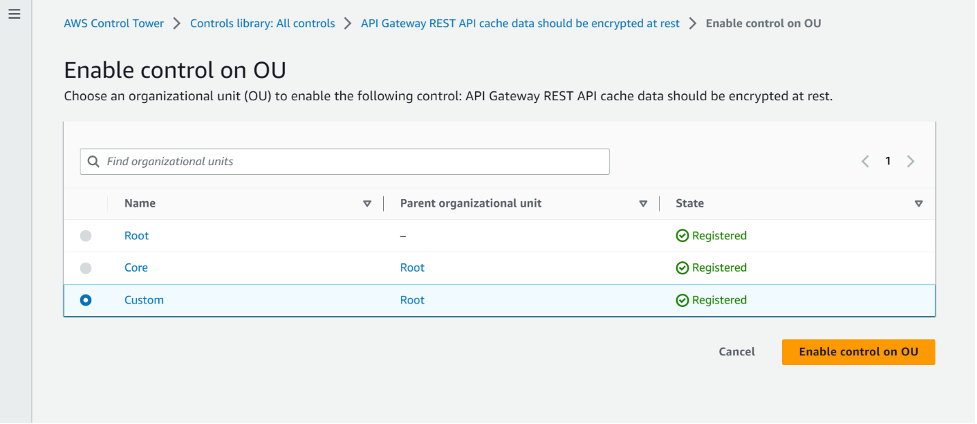977x424 pixels.
Task: Open Root parent link in Core row
Action: [412, 267]
